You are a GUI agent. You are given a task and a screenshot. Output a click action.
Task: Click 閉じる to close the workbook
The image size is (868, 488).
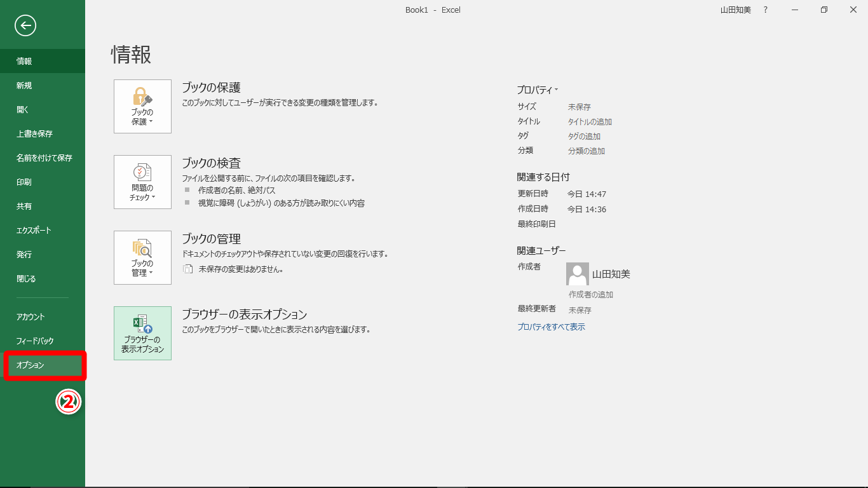43,278
